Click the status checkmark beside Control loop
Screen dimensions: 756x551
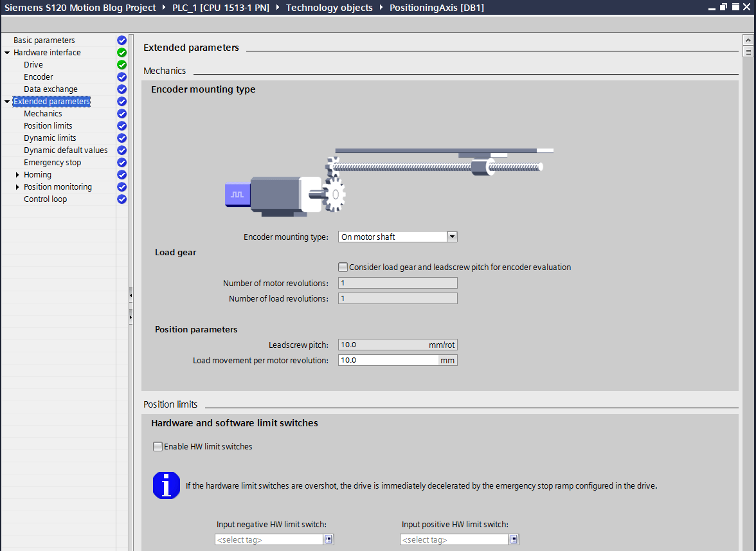[122, 199]
